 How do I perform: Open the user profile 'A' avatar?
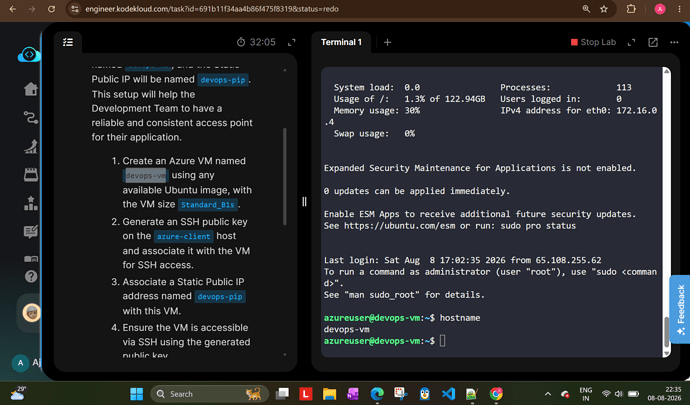pos(20,363)
